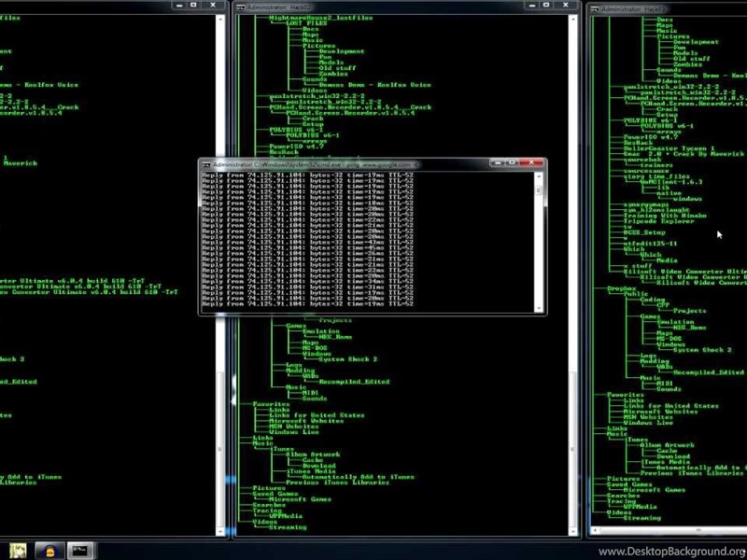Click Maverick text in the left window

21,163
